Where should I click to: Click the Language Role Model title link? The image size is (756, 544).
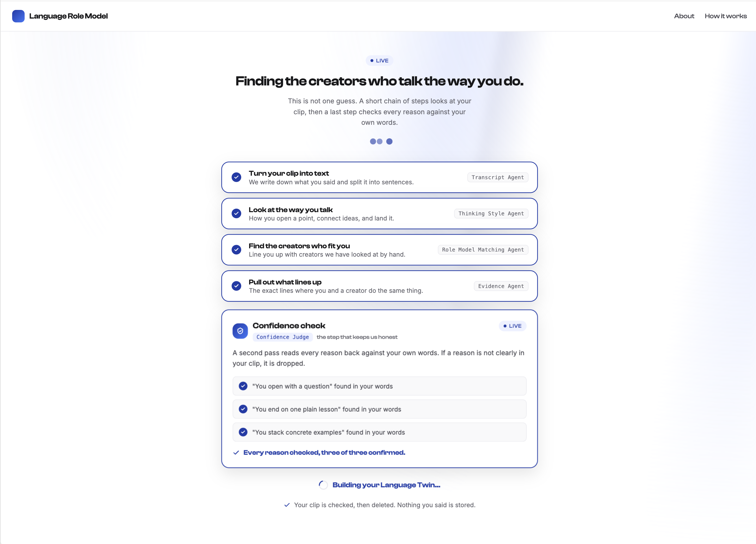(x=68, y=16)
